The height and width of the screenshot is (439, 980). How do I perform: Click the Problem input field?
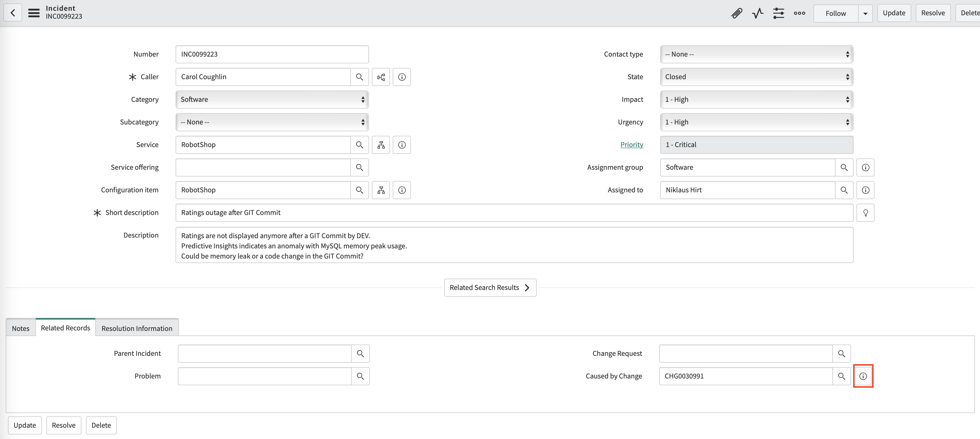(x=264, y=376)
